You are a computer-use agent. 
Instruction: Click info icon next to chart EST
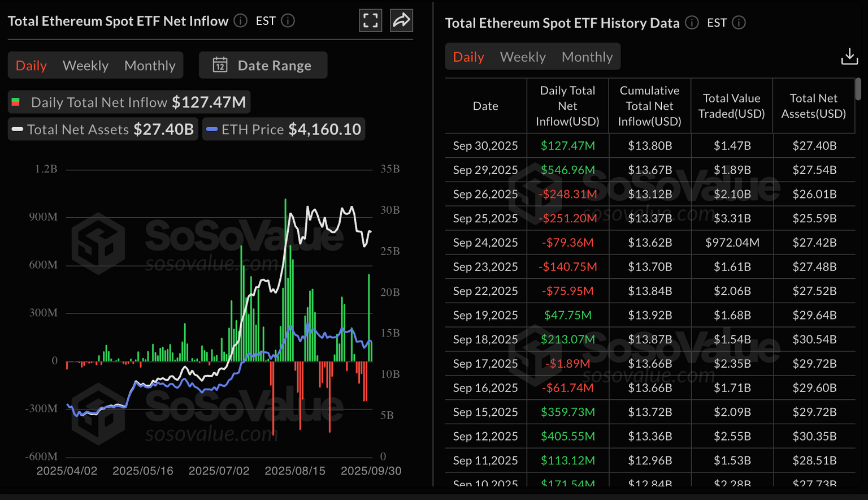pyautogui.click(x=288, y=21)
